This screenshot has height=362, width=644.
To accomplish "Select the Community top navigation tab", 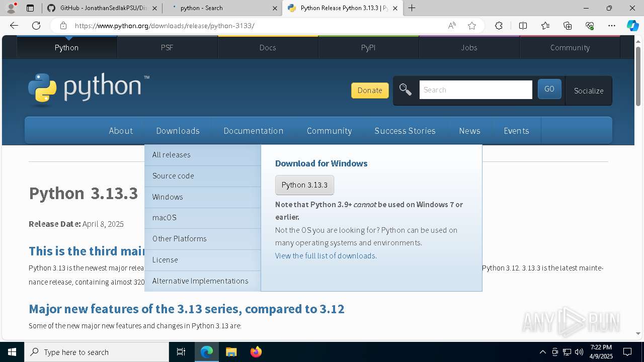I will tap(570, 47).
